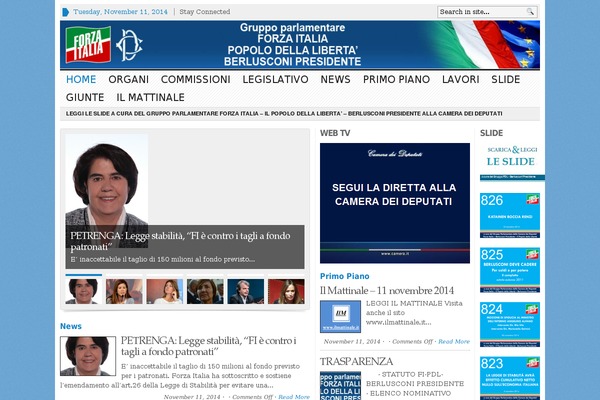
Task: Select the second slider thumbnail
Action: click(124, 291)
